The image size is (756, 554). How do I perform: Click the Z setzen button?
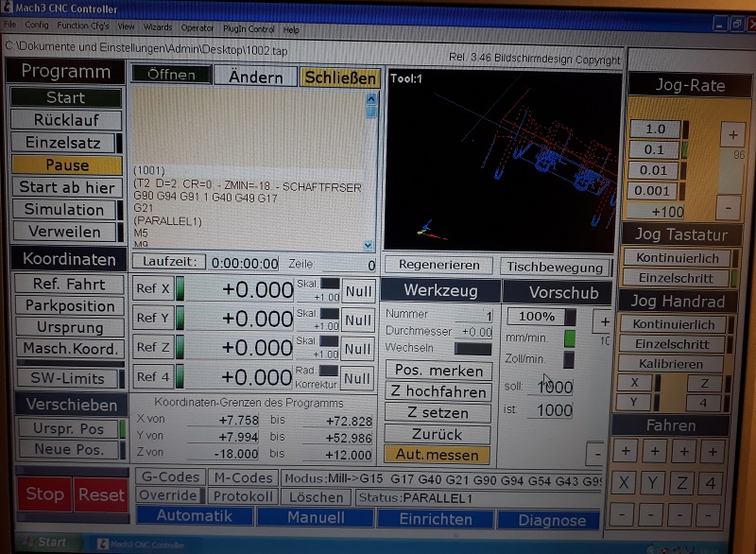click(438, 413)
